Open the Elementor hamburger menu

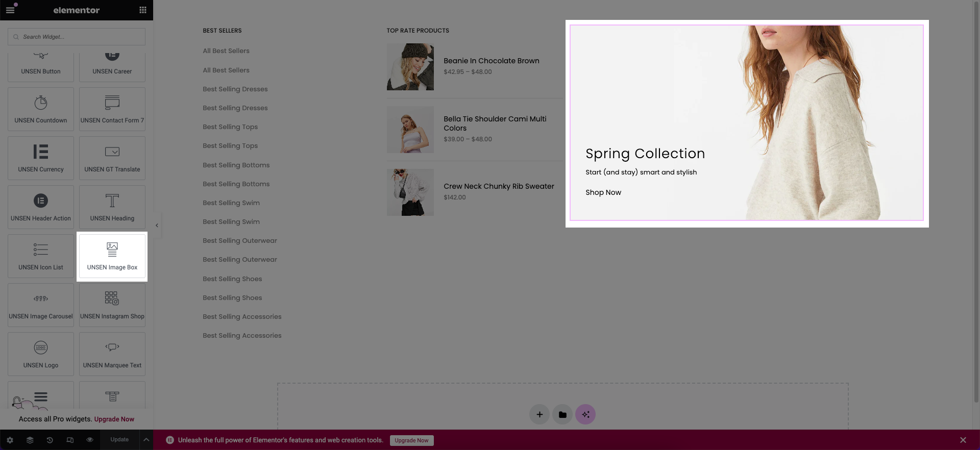[10, 10]
